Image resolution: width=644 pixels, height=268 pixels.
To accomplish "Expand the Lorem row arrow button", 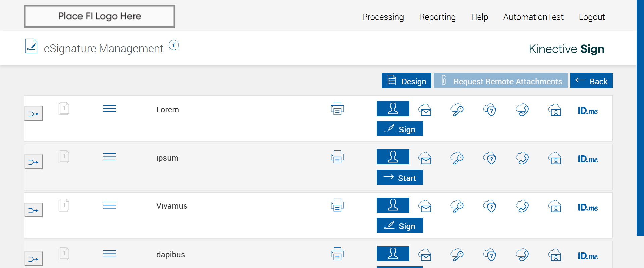I will tap(34, 114).
